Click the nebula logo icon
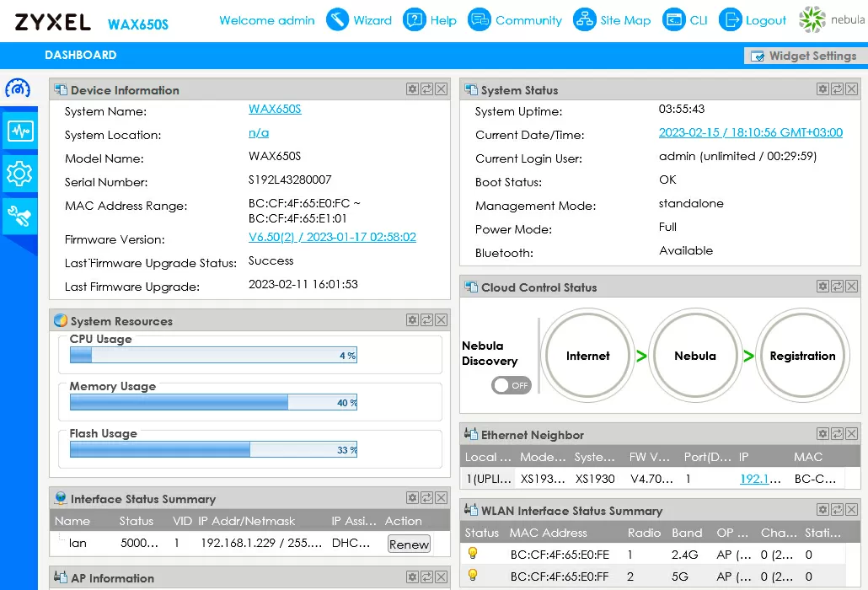This screenshot has width=868, height=590. click(x=812, y=19)
